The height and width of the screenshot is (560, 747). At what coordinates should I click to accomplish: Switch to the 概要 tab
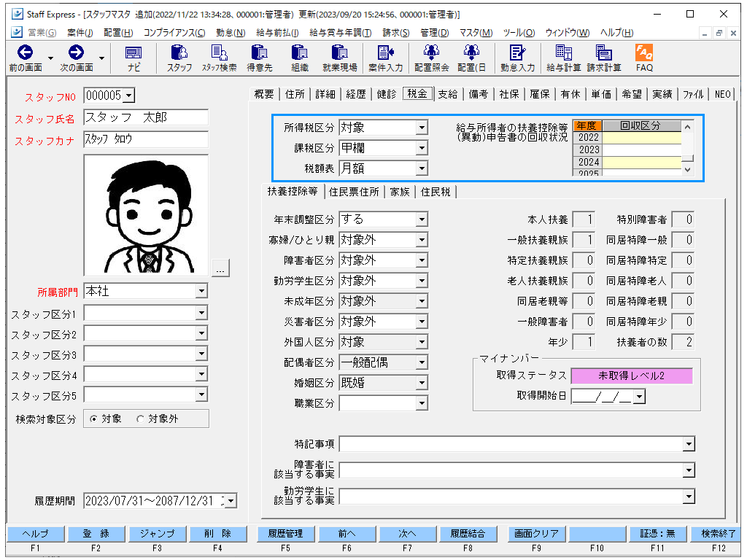pos(264,94)
